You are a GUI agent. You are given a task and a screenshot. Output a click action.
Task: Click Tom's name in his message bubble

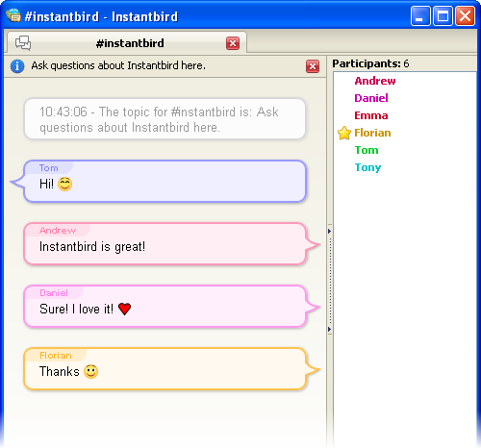(x=49, y=168)
